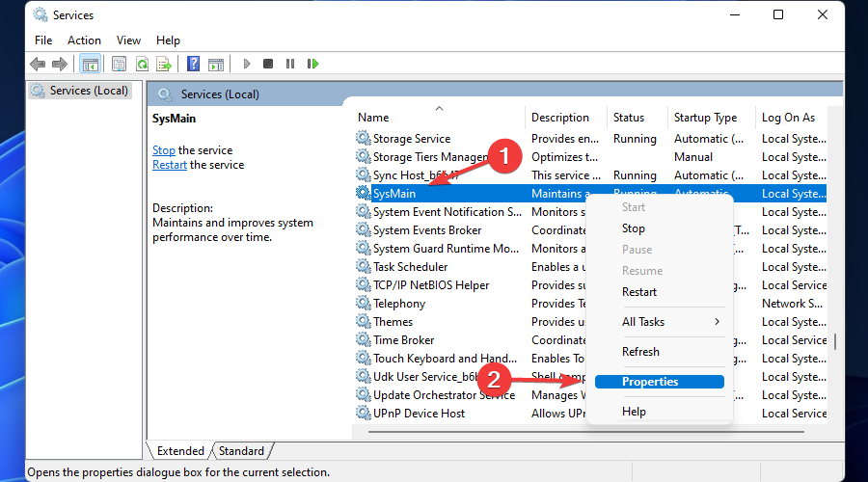868x482 pixels.
Task: Click the Forward arrow toolbar icon
Action: (59, 65)
